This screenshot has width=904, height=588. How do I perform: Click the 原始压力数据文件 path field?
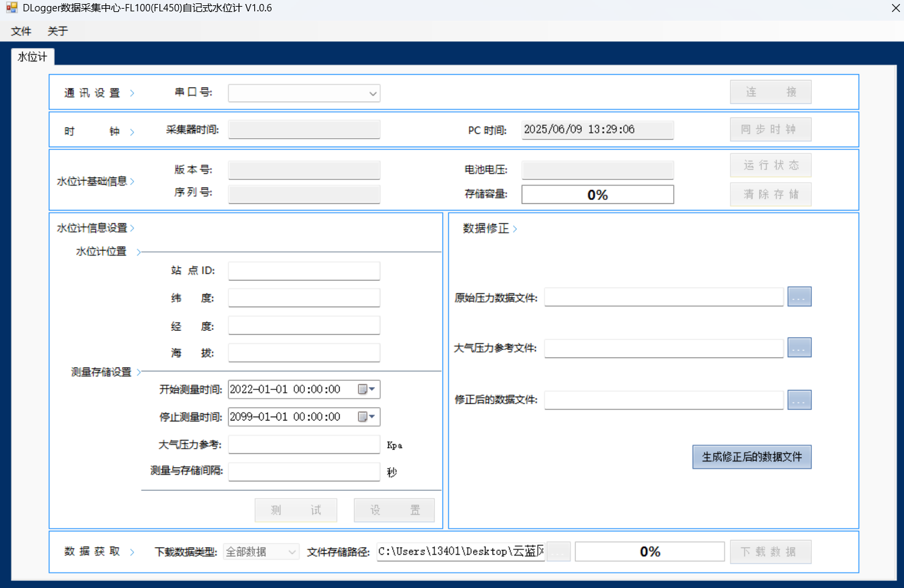click(x=664, y=297)
